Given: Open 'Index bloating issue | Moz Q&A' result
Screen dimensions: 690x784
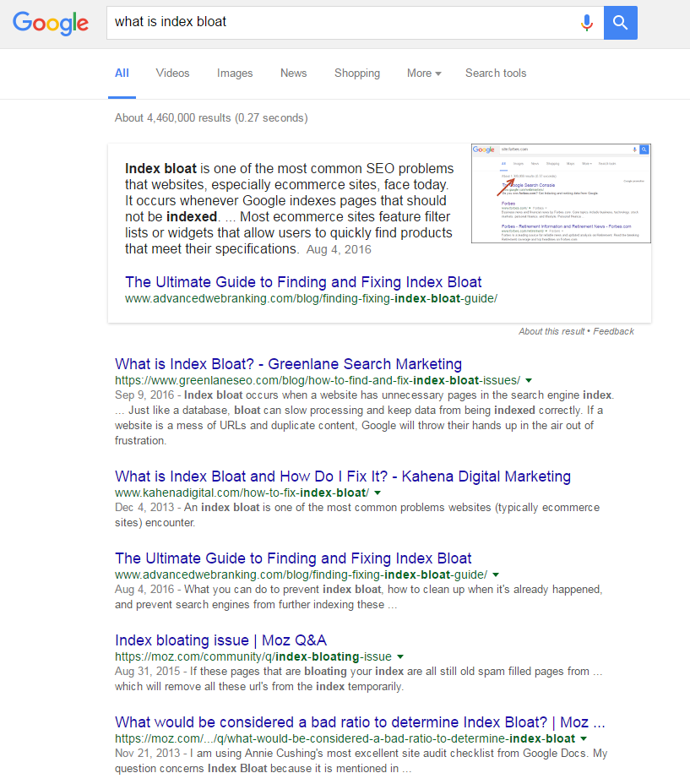Looking at the screenshot, I should point(221,640).
